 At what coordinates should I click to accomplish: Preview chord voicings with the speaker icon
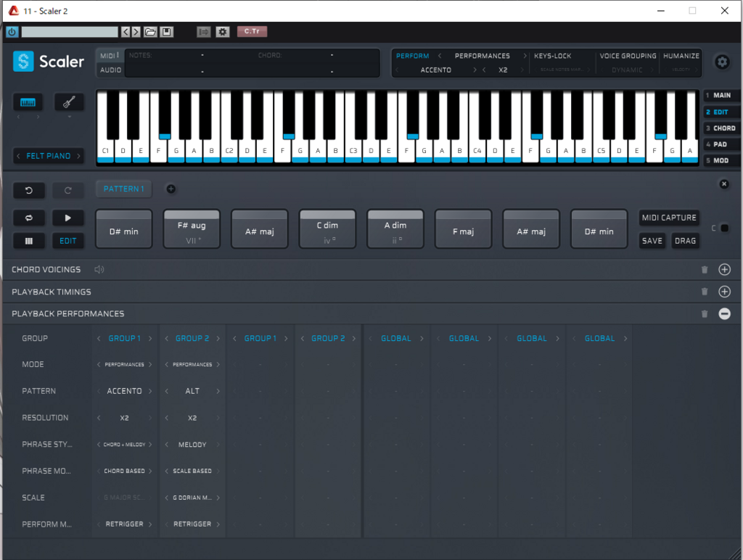coord(99,270)
